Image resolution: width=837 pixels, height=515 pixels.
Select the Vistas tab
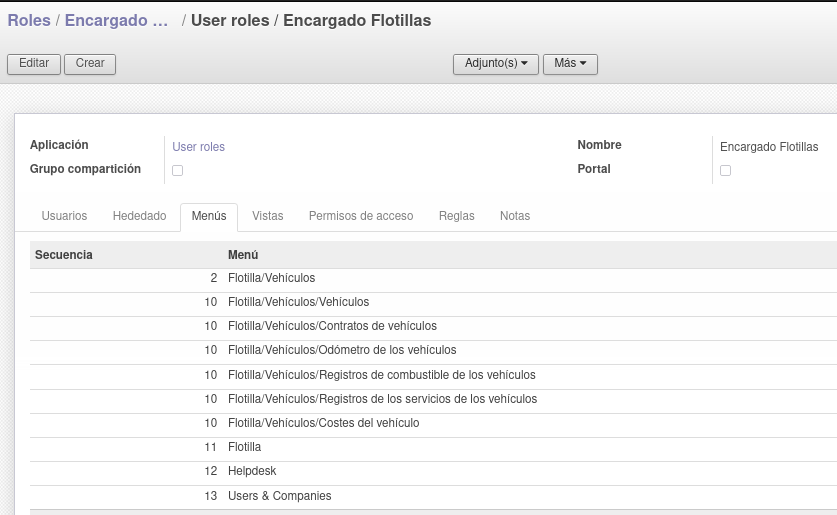[267, 216]
